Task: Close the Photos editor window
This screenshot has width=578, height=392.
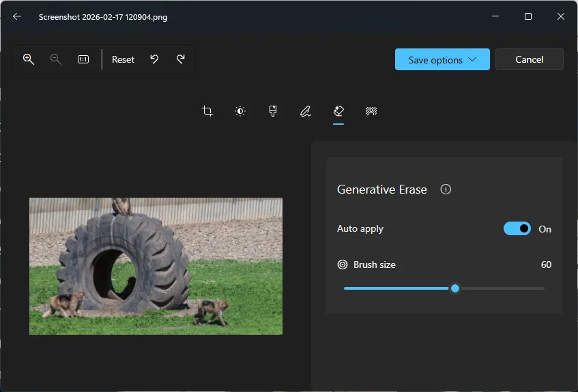Action: tap(561, 16)
